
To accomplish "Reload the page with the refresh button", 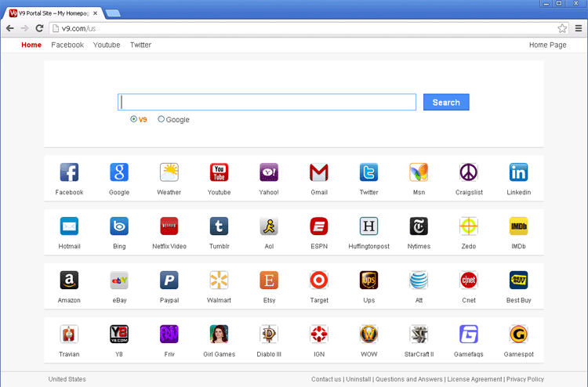I will click(39, 28).
